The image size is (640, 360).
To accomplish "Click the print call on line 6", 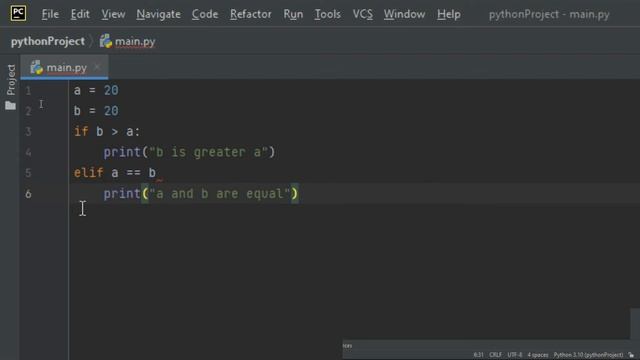I will [x=122, y=193].
